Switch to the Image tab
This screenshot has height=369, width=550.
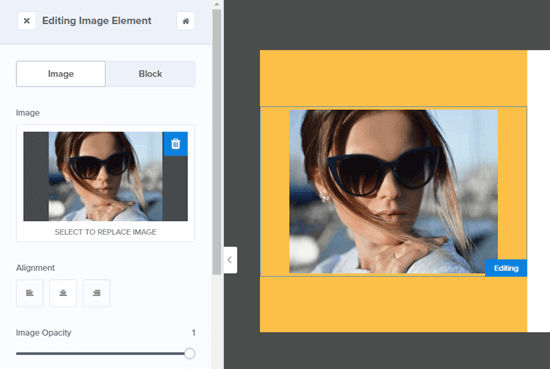[x=61, y=74]
